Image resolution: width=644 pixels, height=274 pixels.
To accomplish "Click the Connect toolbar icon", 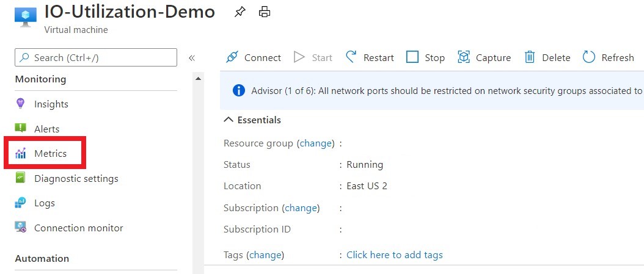I will (232, 57).
